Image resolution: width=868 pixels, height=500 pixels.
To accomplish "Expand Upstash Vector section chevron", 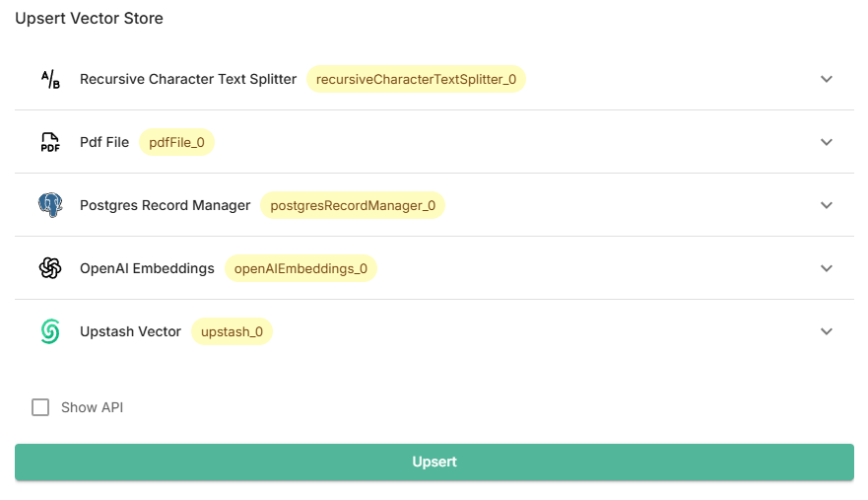I will (x=827, y=331).
